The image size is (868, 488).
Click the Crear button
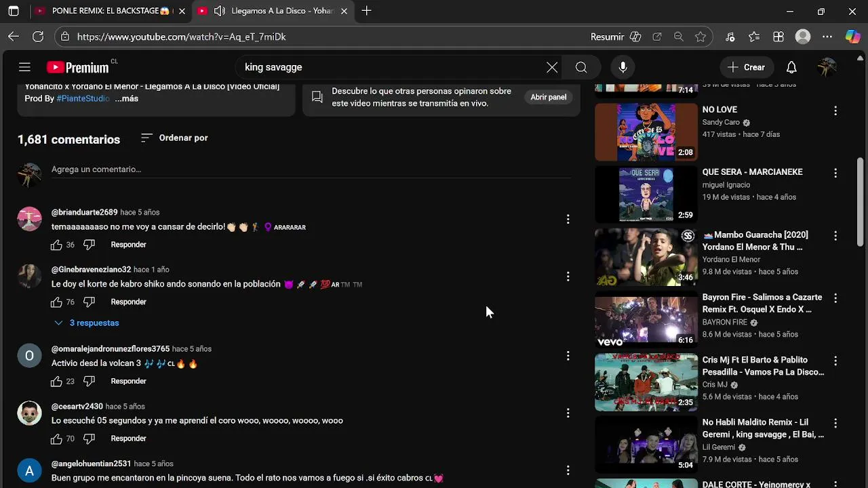click(747, 67)
